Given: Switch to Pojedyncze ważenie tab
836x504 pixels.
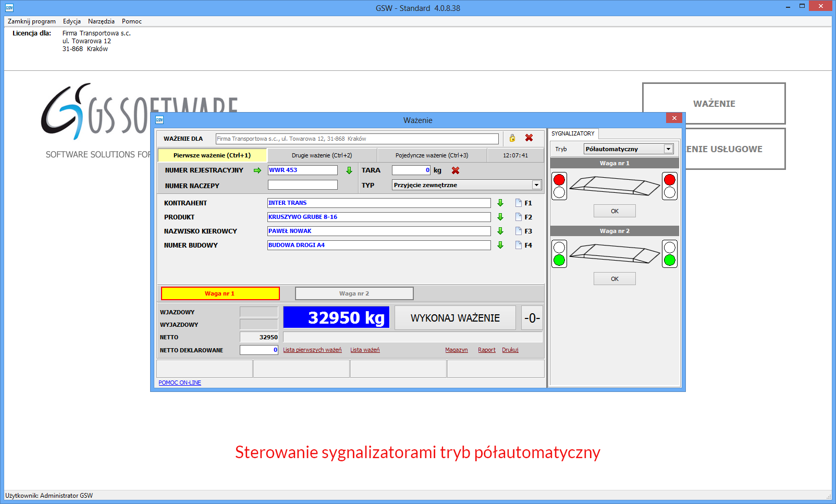Looking at the screenshot, I should coord(432,155).
